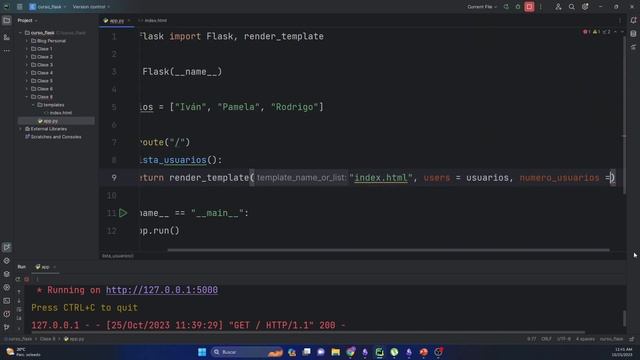Expand the Clase 4 folder

27,73
